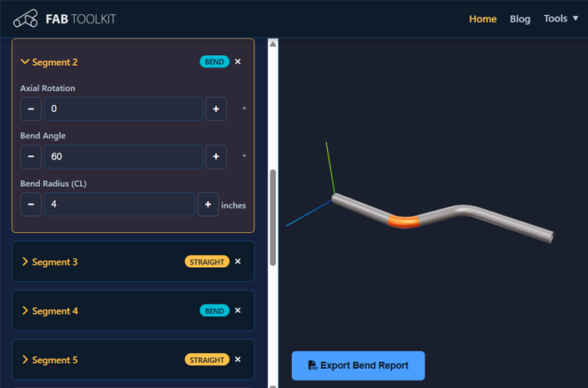Open the Home page link
The height and width of the screenshot is (388, 588).
click(483, 18)
